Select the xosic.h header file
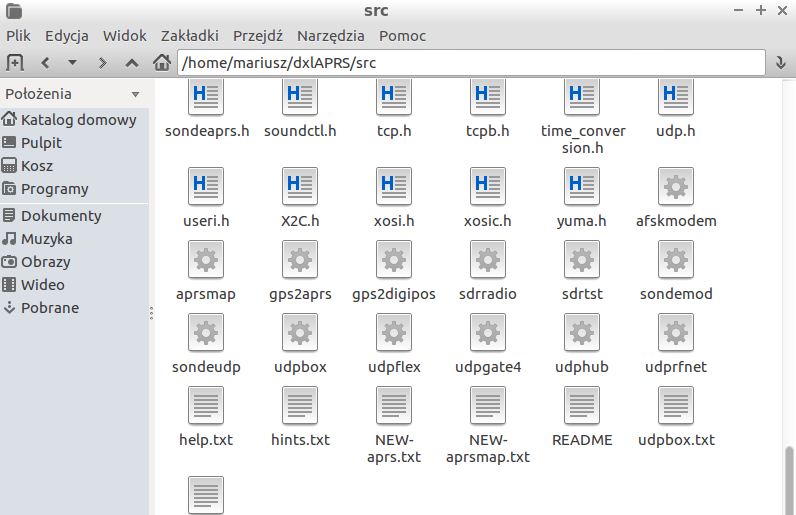Image resolution: width=796 pixels, height=515 pixels. [488, 198]
